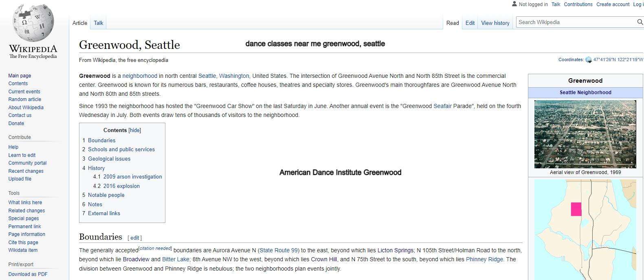The image size is (644, 280).
Task: Open the coordinates 47°41′26″N link
Action: click(618, 60)
